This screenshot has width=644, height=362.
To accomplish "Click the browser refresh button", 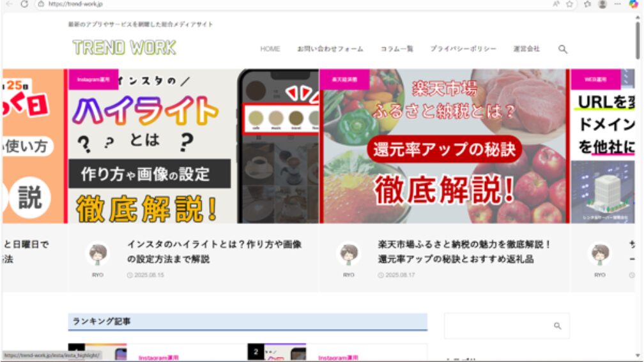I will (24, 4).
